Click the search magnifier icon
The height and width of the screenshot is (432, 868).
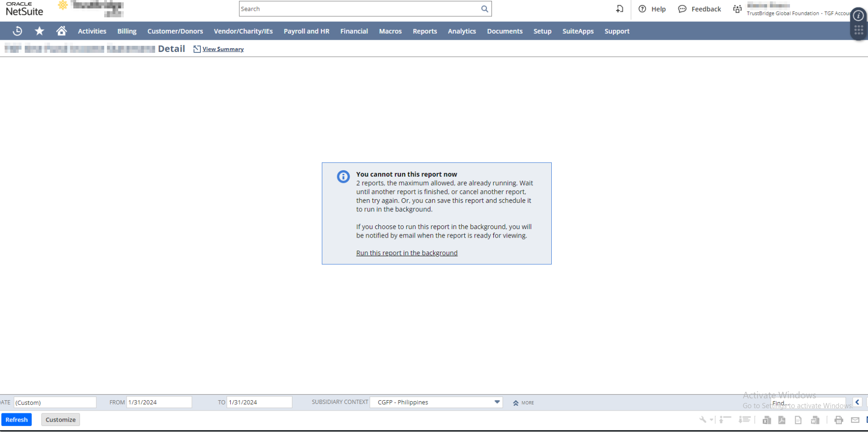click(484, 9)
